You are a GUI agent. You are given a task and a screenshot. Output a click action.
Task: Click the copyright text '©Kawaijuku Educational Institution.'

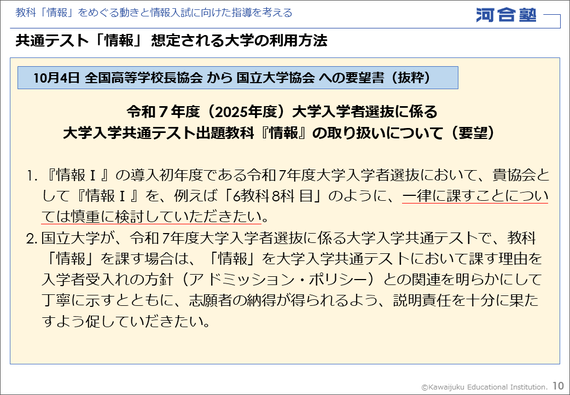coord(484,387)
